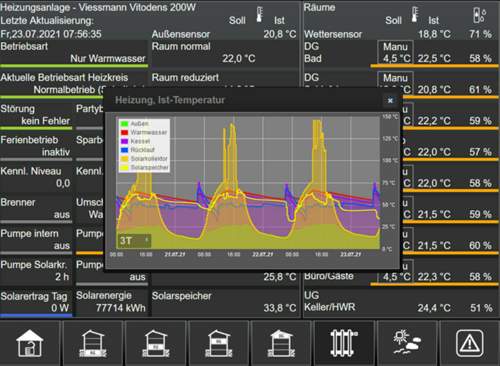This screenshot has width=500, height=366.
Task: Click the Keller/HWR temperature 24,4 °C
Action: [x=434, y=308]
